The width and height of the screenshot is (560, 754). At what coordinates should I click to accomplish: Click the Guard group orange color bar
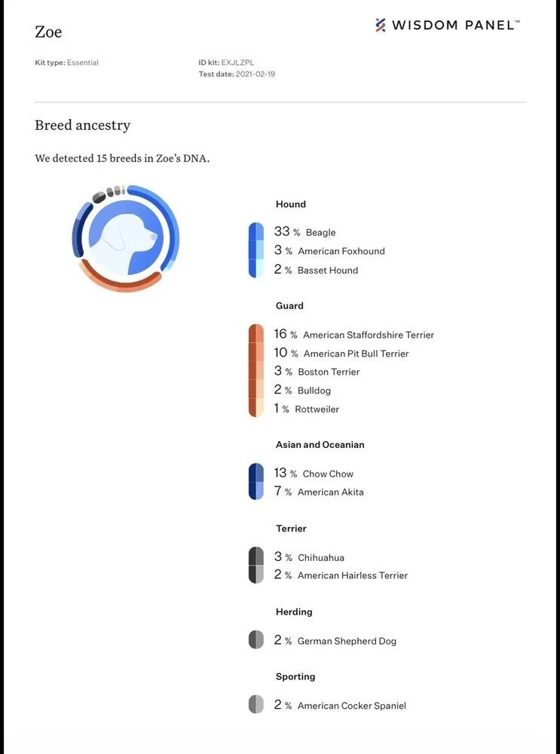coord(256,371)
